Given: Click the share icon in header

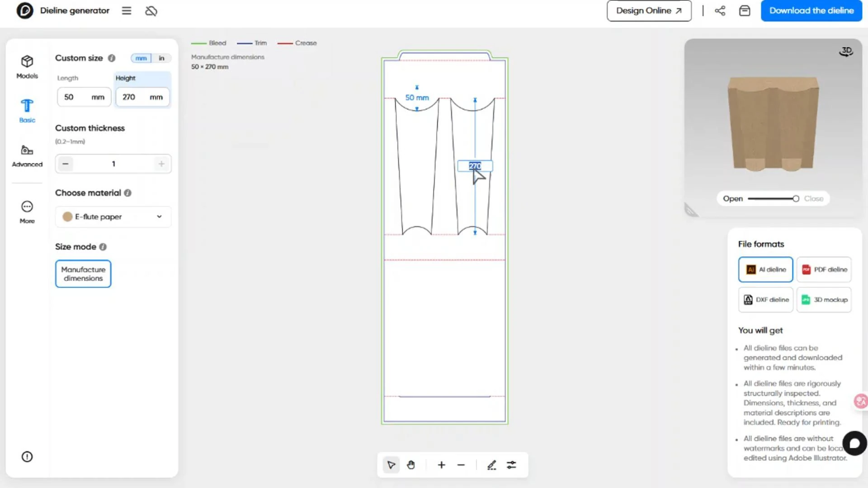Looking at the screenshot, I should [x=720, y=11].
